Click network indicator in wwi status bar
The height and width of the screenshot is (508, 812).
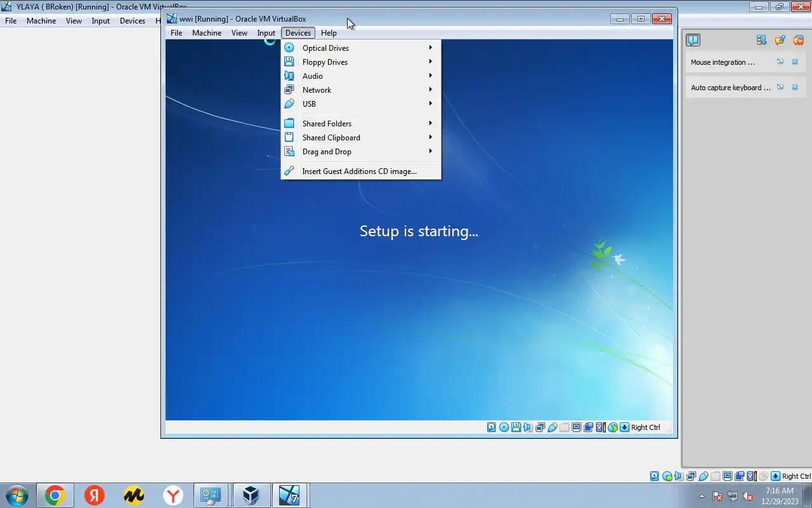pyautogui.click(x=540, y=427)
